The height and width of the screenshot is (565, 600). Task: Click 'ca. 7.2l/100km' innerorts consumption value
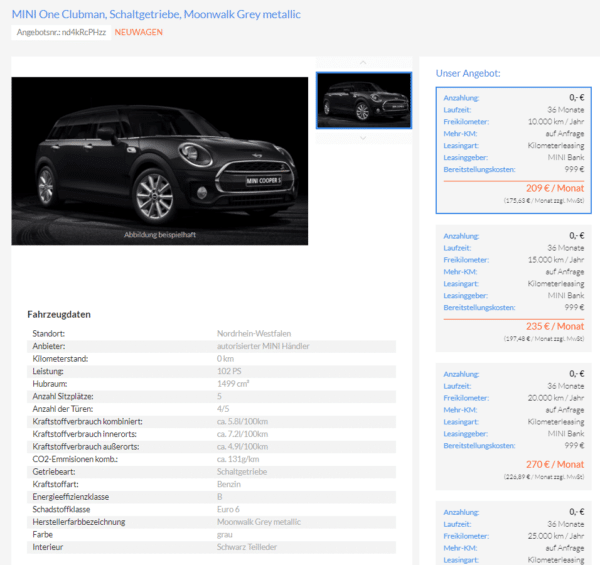243,434
